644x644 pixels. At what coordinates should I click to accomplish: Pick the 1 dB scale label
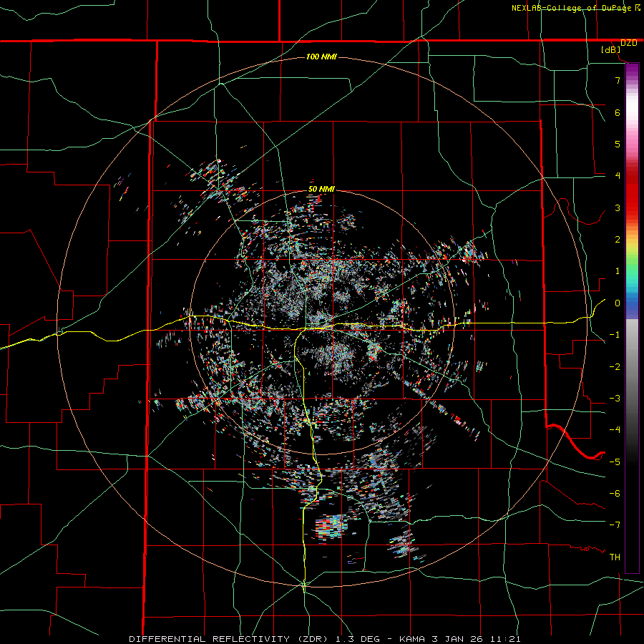(x=618, y=271)
